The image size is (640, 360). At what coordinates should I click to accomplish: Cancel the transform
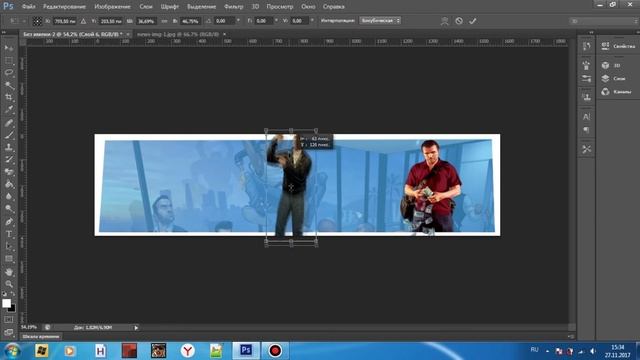coord(459,21)
